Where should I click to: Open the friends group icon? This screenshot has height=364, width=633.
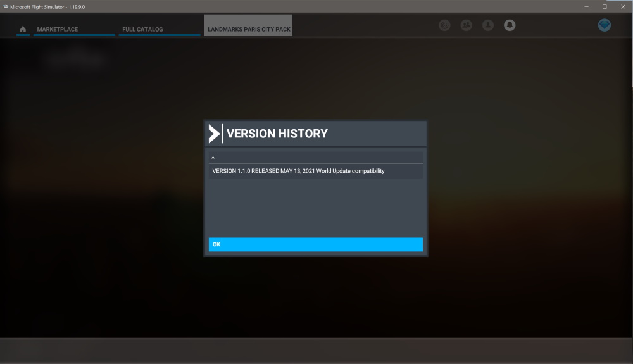pyautogui.click(x=467, y=25)
